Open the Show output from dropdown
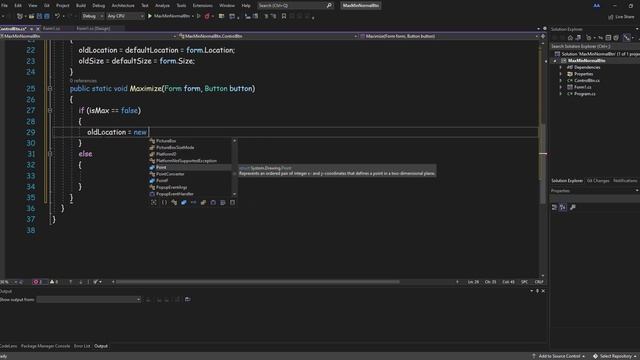Viewport: 640px width, 360px height. 89,299
